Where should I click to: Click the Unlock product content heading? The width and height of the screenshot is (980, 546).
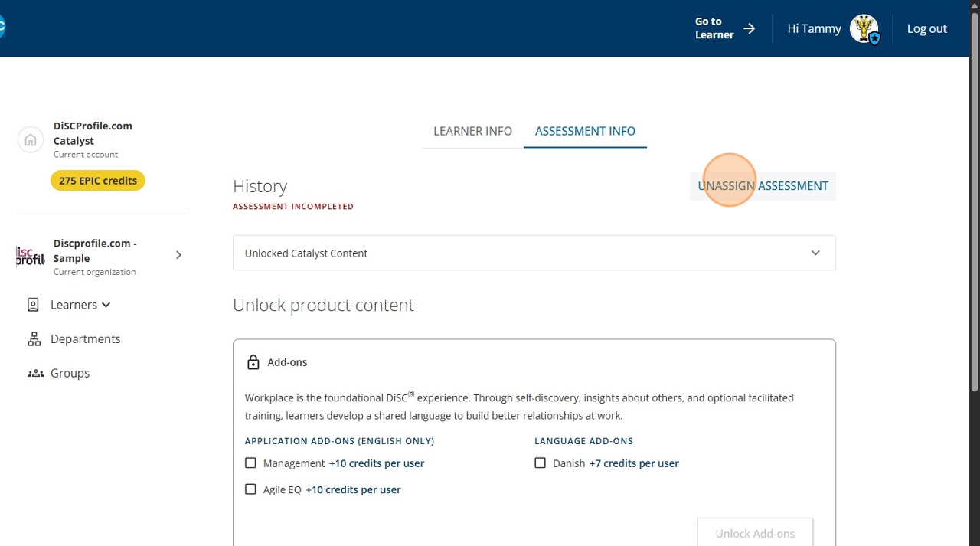[x=323, y=305]
